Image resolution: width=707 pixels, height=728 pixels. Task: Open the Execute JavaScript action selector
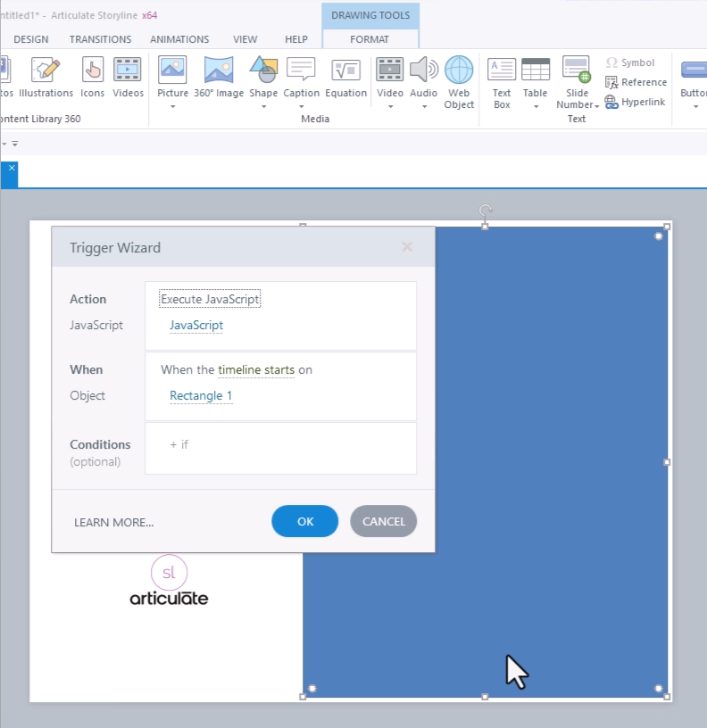pyautogui.click(x=210, y=300)
